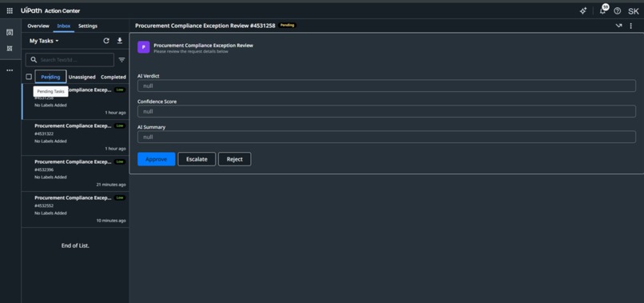Screen dimensions: 644x303
Task: Click the Confidence Score field
Action: [x=387, y=111]
